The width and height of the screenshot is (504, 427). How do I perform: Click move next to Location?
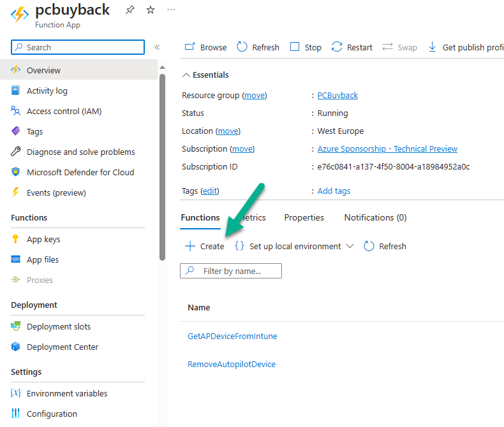coord(228,131)
